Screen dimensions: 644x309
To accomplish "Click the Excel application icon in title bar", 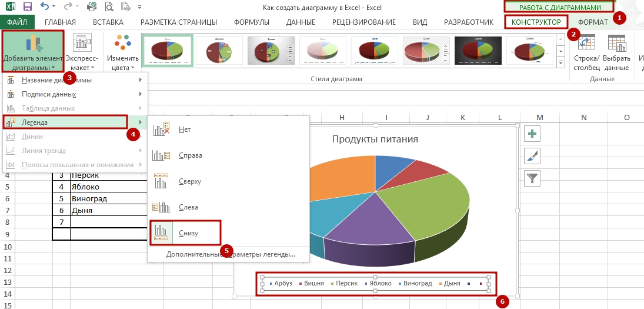I will coord(11,6).
